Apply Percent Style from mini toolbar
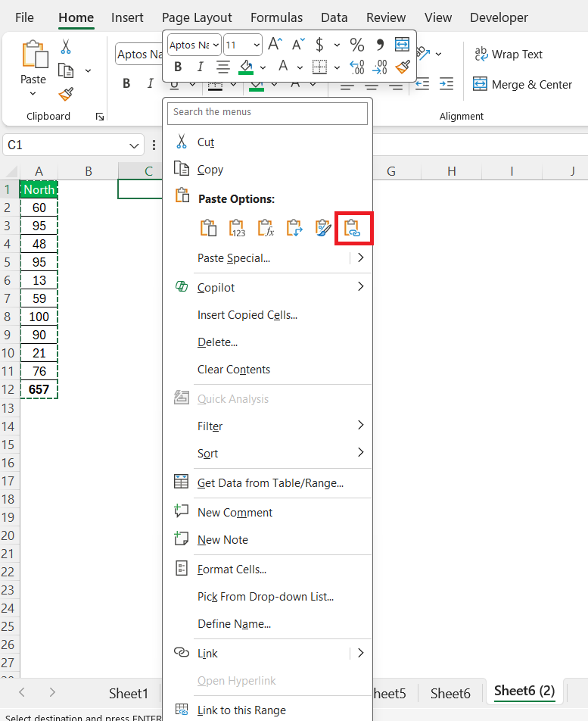 point(357,45)
